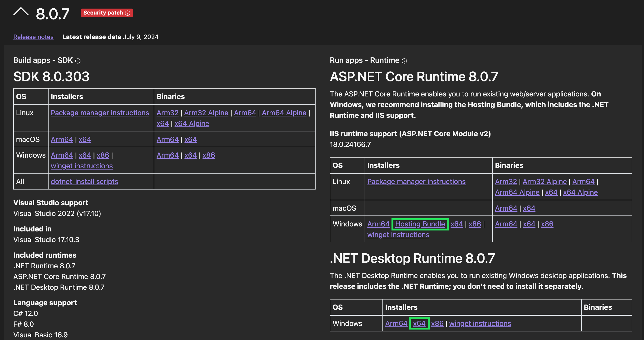This screenshot has width=644, height=340.
Task: Open SDK Linux Package manager instructions
Action: [x=100, y=113]
